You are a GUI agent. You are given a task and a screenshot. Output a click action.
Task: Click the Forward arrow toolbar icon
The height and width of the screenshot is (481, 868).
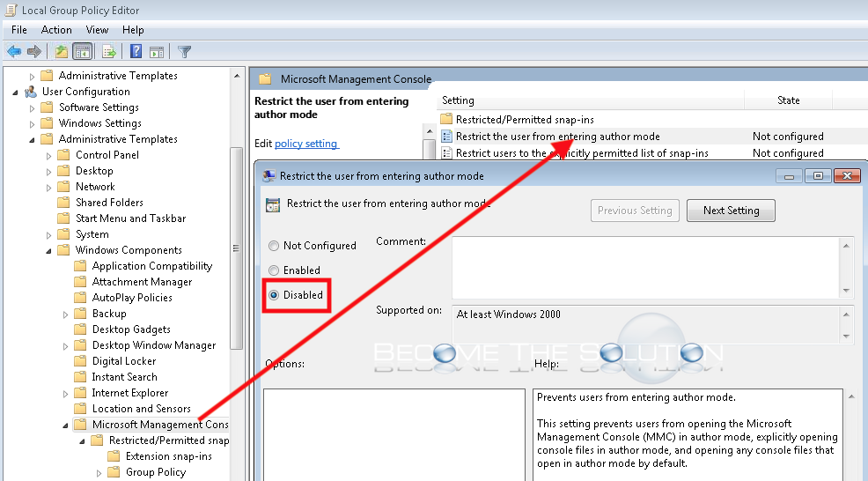(34, 51)
